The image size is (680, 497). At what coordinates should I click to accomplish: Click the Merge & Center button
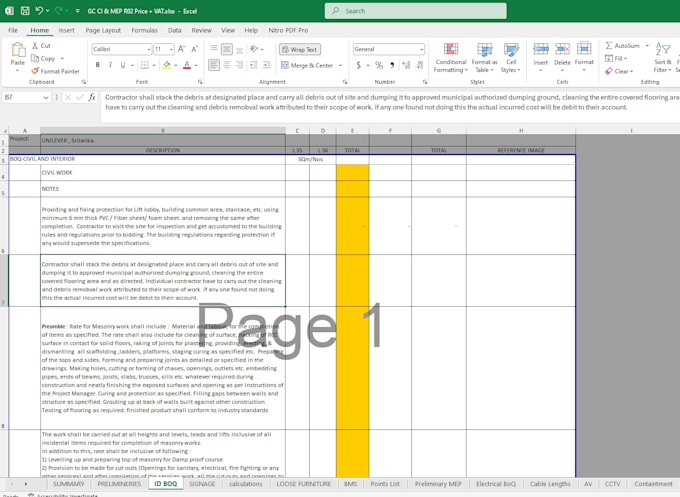pos(311,65)
